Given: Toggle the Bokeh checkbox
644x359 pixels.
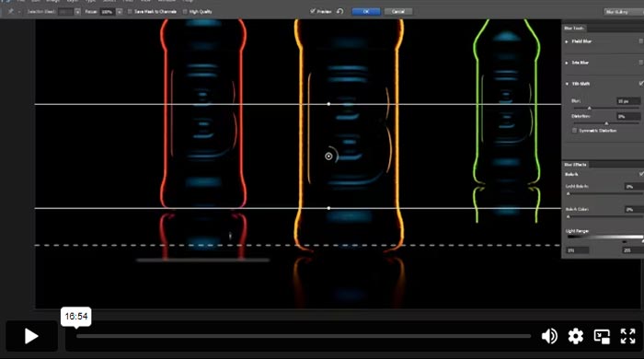Looking at the screenshot, I should tap(640, 174).
